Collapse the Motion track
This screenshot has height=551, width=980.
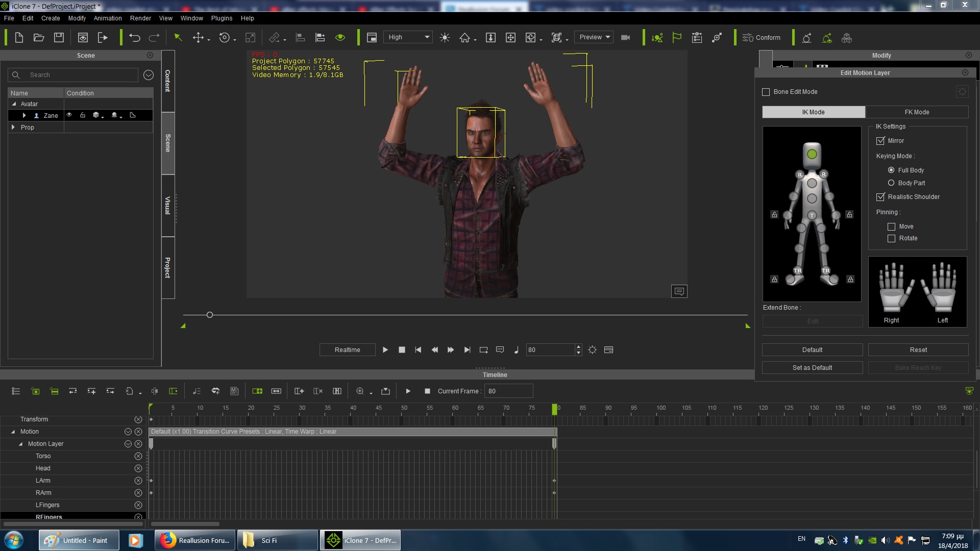(13, 432)
